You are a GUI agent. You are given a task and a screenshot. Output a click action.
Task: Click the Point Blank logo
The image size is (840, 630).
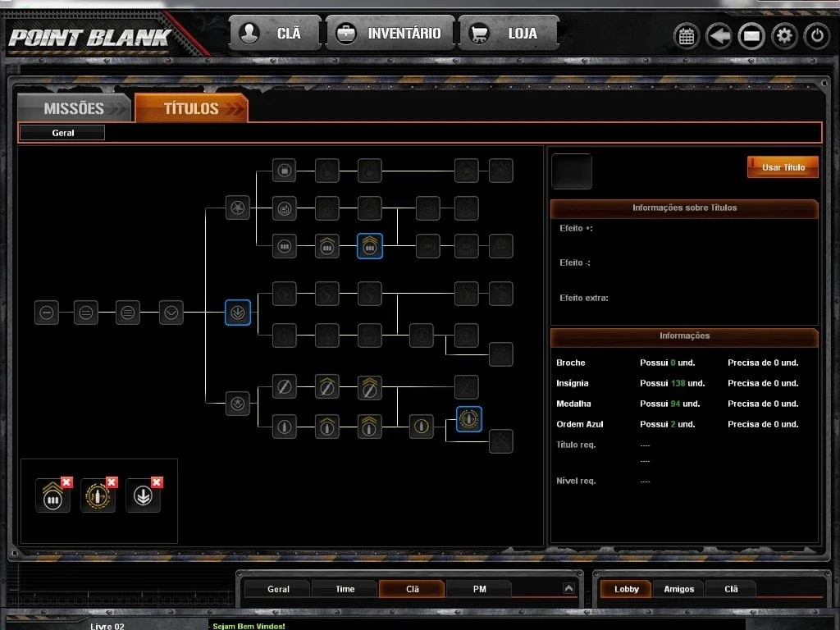click(x=89, y=39)
